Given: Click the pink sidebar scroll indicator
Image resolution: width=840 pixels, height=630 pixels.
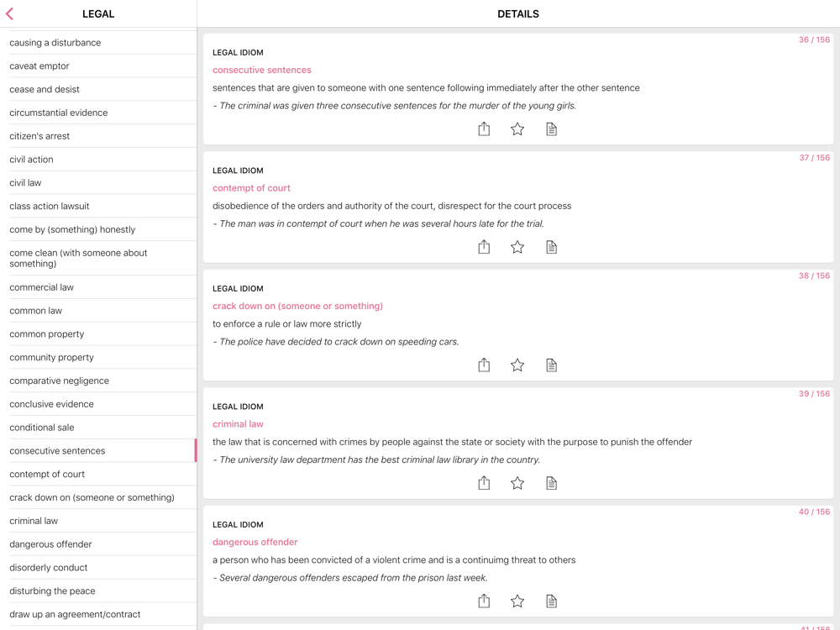Looking at the screenshot, I should pos(196,450).
